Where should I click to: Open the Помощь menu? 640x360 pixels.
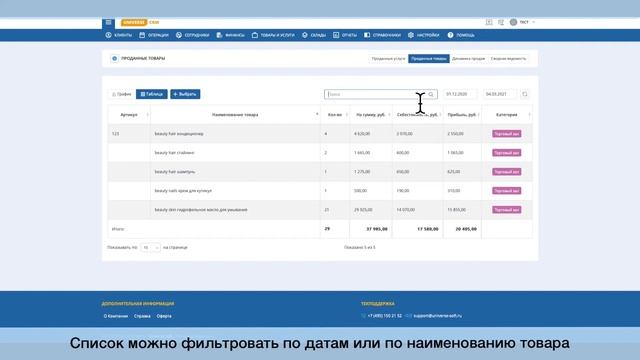coord(461,35)
